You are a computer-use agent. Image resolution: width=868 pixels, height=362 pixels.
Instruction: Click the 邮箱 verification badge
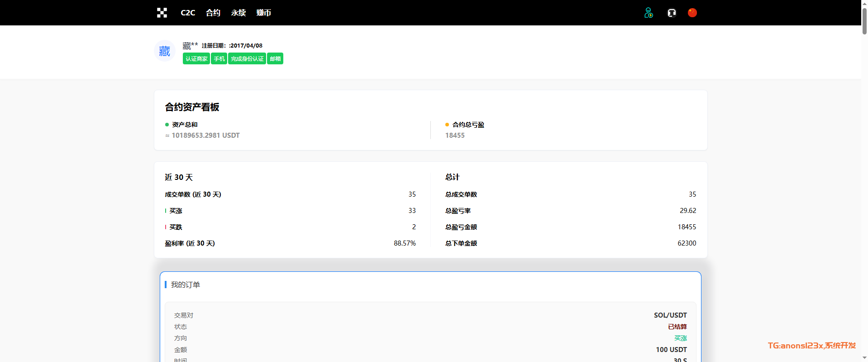pos(275,59)
